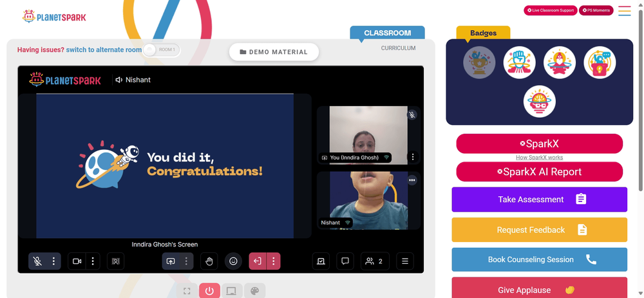Image resolution: width=644 pixels, height=298 pixels.
Task: Click PlanetSpark logo inside video window
Action: pyautogui.click(x=65, y=80)
